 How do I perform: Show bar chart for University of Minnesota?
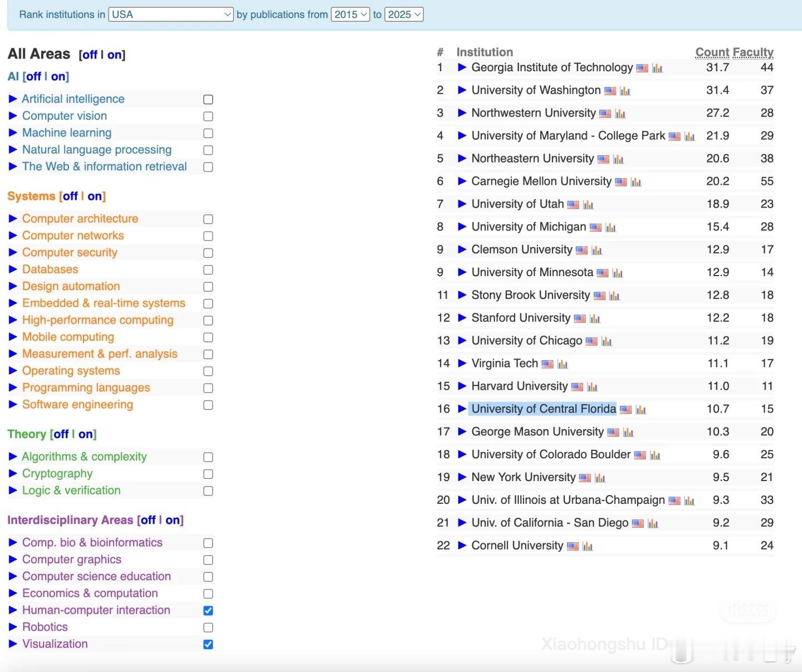coord(617,274)
